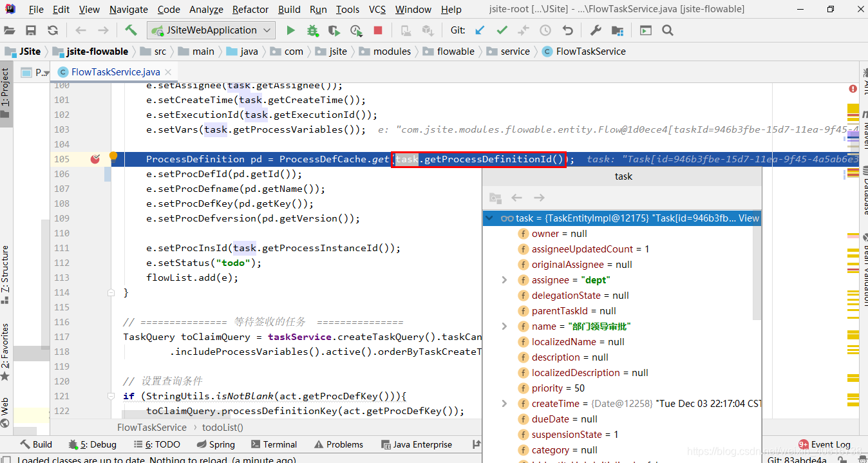The height and width of the screenshot is (463, 868).
Task: Open the run configuration dropdown JSiteWebApplication
Action: (x=211, y=30)
